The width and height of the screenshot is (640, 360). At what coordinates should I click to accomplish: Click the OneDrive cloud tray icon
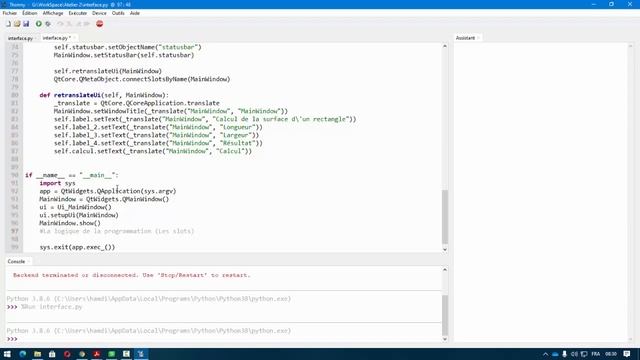[x=555, y=354]
